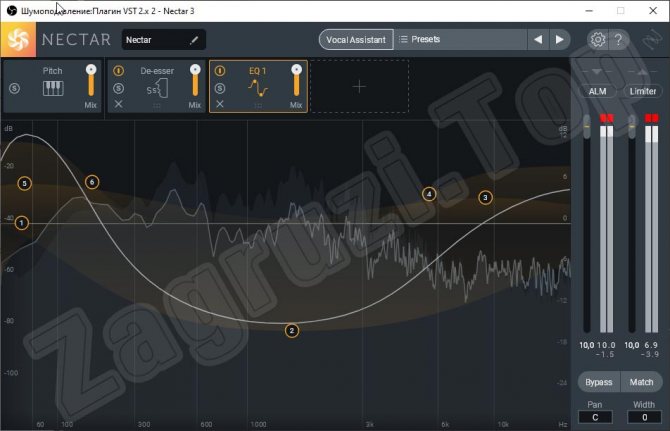Image resolution: width=670 pixels, height=431 pixels.
Task: Select EQ band node 3
Action: point(485,197)
